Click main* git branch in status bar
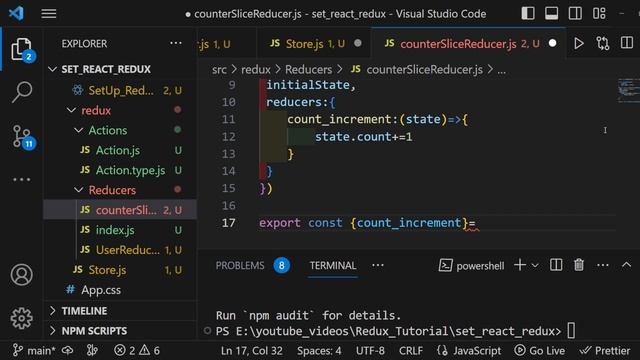Viewport: 640px width, 360px height. tap(34, 350)
